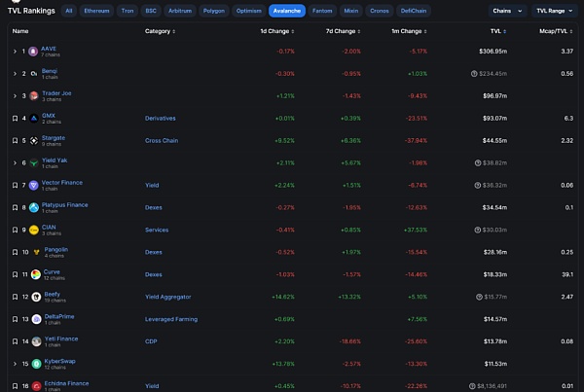The height and width of the screenshot is (392, 584).
Task: Bookmark the GMX protocol row
Action: coord(15,118)
